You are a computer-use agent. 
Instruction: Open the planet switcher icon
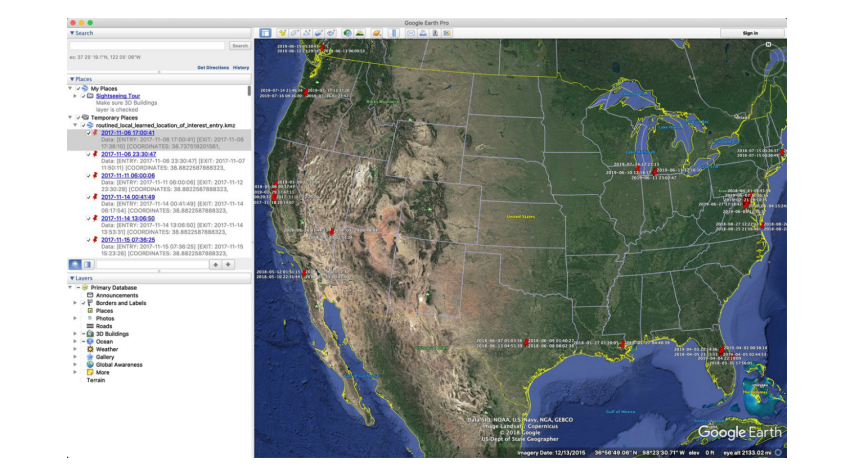(377, 33)
